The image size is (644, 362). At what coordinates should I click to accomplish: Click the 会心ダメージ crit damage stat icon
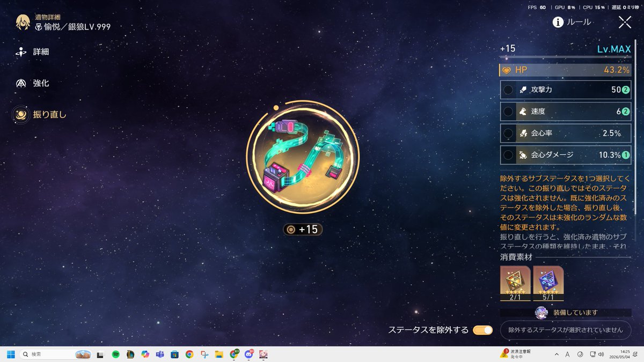pos(523,155)
